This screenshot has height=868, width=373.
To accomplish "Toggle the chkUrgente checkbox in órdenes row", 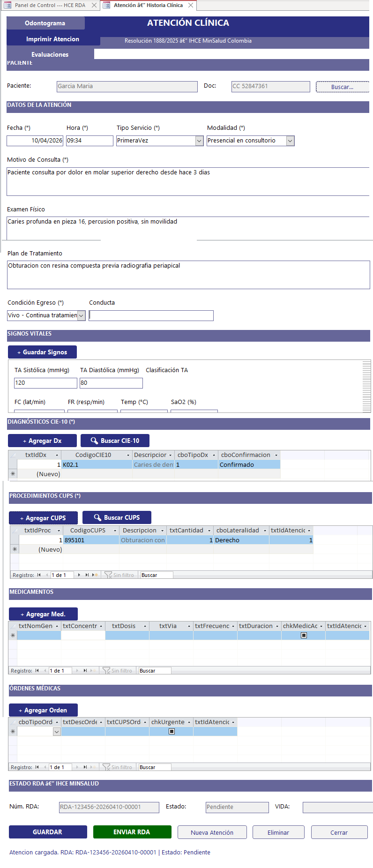I will pyautogui.click(x=172, y=732).
